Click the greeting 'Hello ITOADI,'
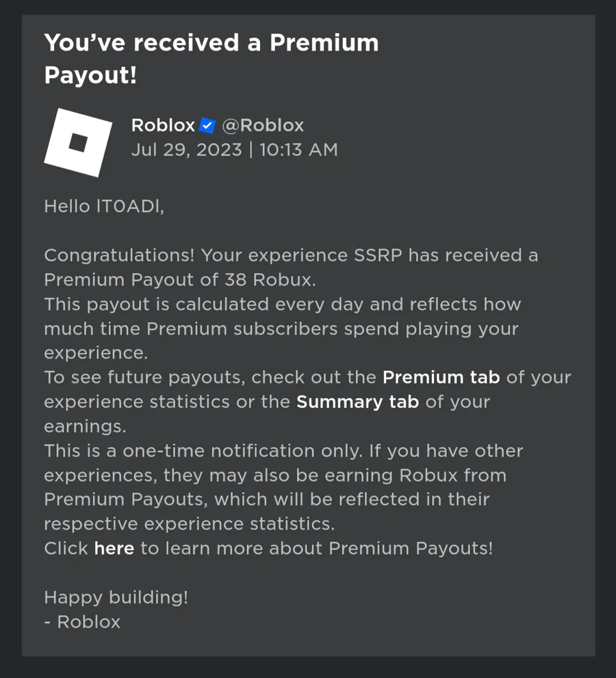The width and height of the screenshot is (616, 678). click(104, 206)
